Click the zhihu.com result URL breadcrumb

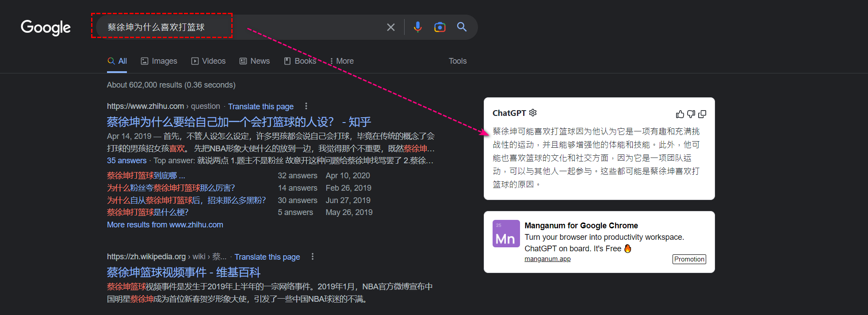coord(164,106)
